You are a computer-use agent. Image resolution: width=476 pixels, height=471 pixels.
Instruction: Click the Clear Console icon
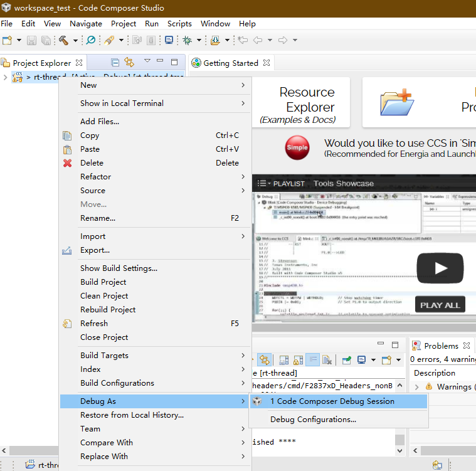point(326,360)
